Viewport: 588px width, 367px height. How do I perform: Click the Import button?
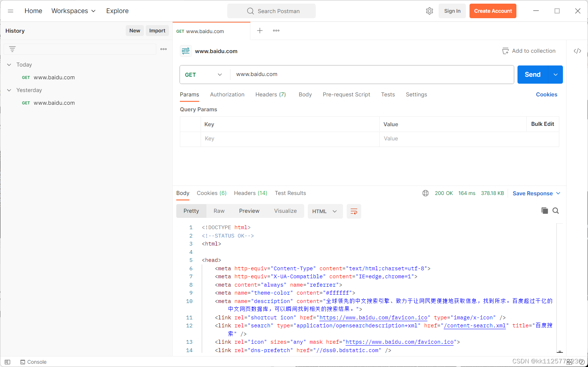pyautogui.click(x=157, y=31)
